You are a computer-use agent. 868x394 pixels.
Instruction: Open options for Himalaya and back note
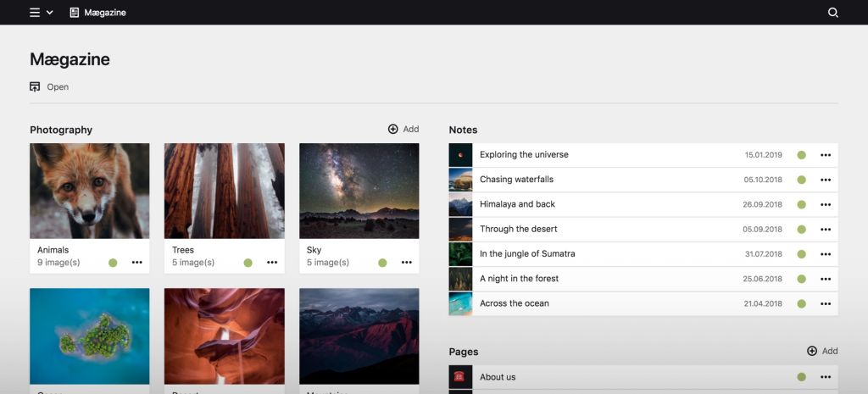[825, 204]
